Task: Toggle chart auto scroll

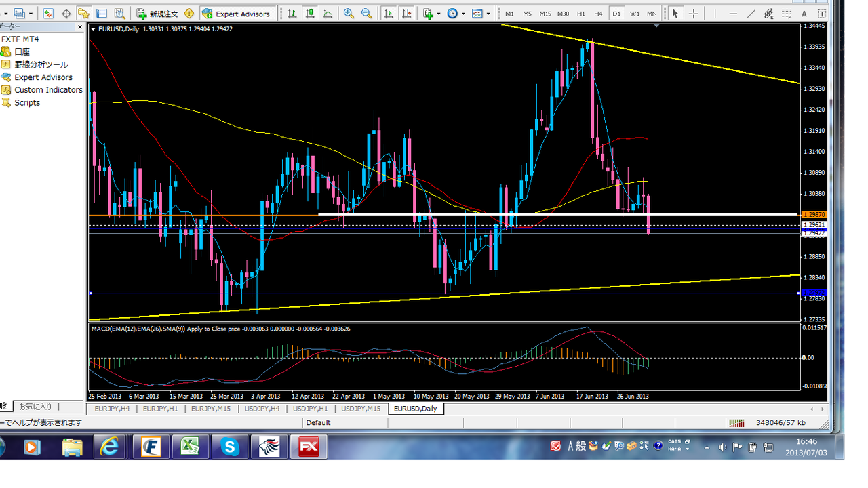Action: (389, 14)
